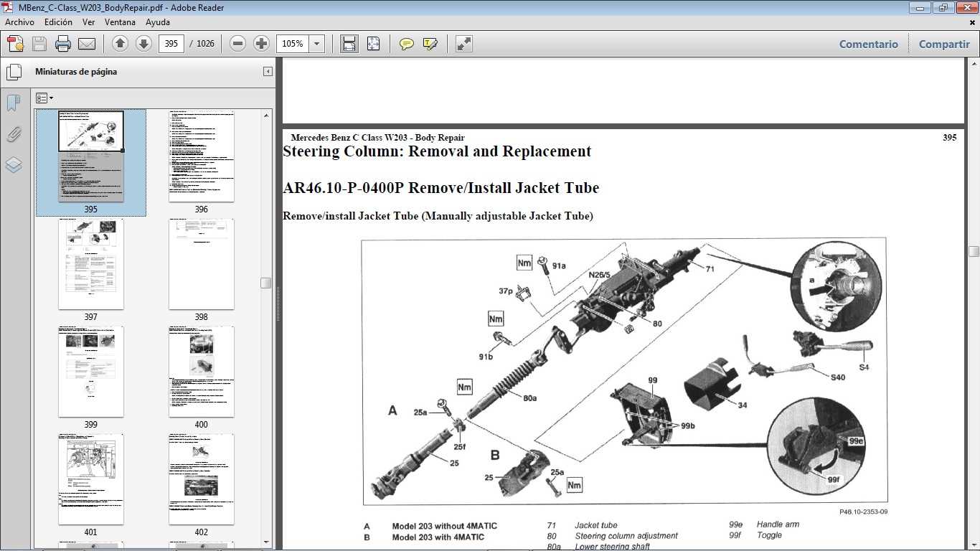Add a sticky note comment

[x=406, y=44]
